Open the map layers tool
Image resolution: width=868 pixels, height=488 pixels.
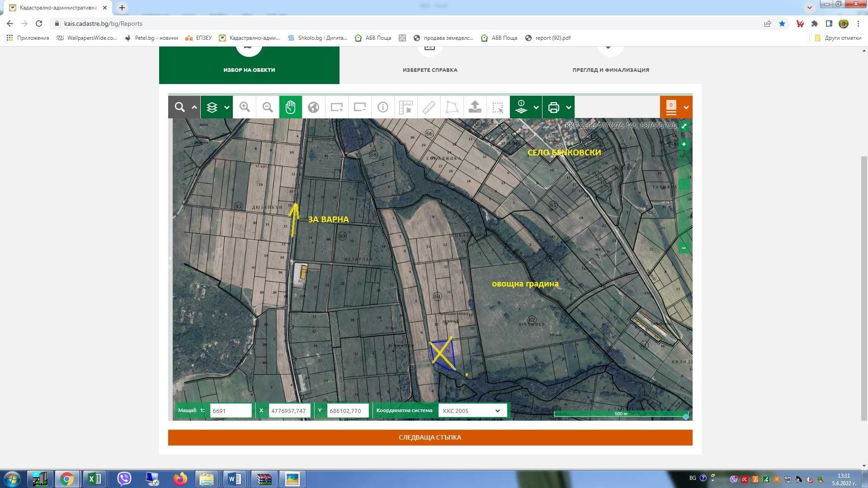click(212, 107)
